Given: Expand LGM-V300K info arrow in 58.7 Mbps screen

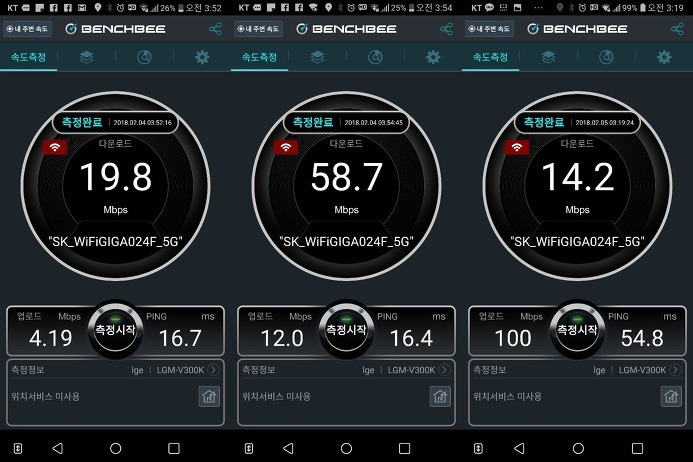Looking at the screenshot, I should pos(445,370).
